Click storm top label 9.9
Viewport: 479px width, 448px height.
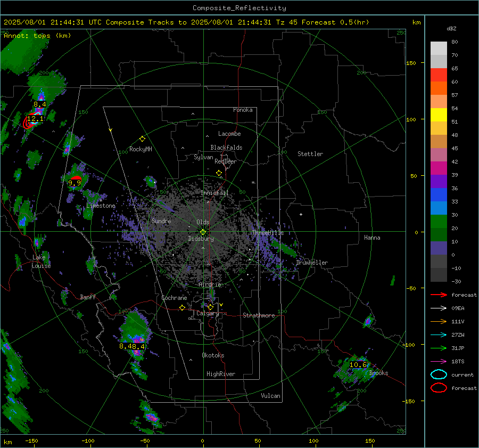pyautogui.click(x=75, y=183)
